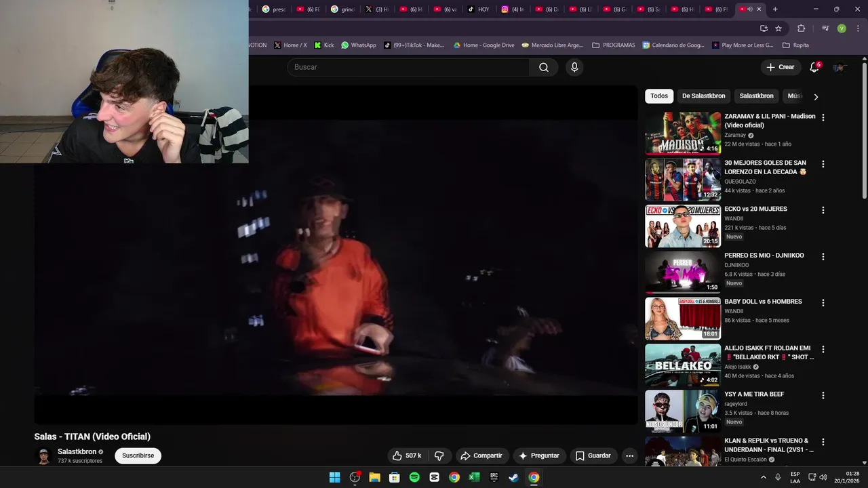The width and height of the screenshot is (868, 488).
Task: Click install app icon in address bar
Action: [x=764, y=28]
